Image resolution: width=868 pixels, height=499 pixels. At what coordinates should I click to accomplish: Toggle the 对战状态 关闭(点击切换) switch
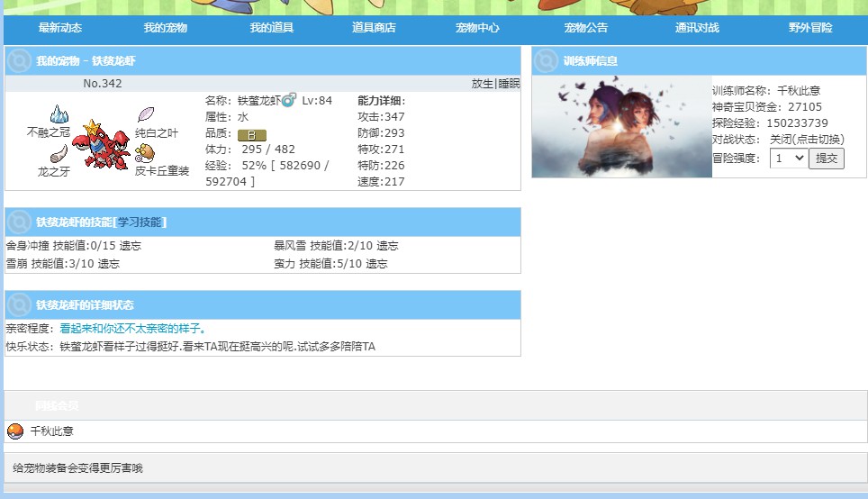pyautogui.click(x=807, y=140)
